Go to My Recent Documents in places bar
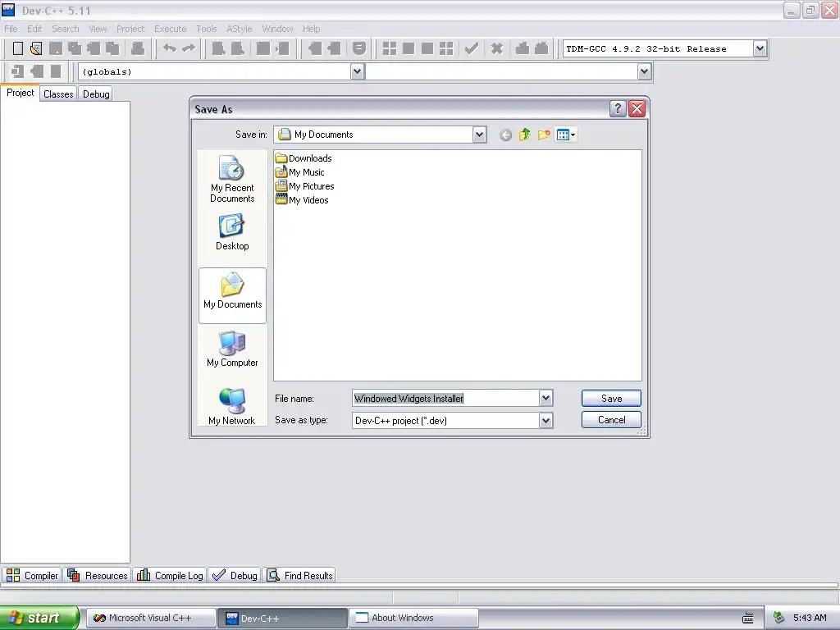840x630 pixels. pyautogui.click(x=232, y=179)
